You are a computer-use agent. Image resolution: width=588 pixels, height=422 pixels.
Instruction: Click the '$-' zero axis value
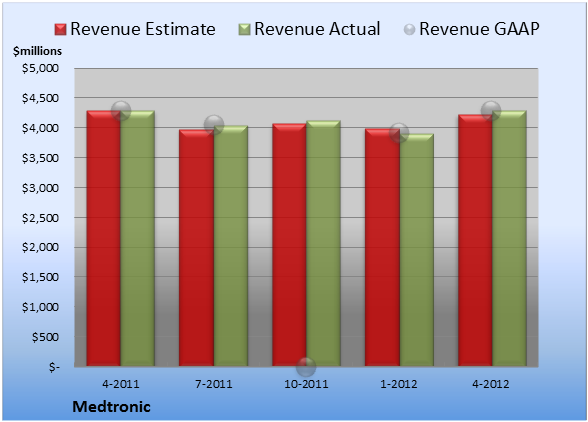(54, 367)
